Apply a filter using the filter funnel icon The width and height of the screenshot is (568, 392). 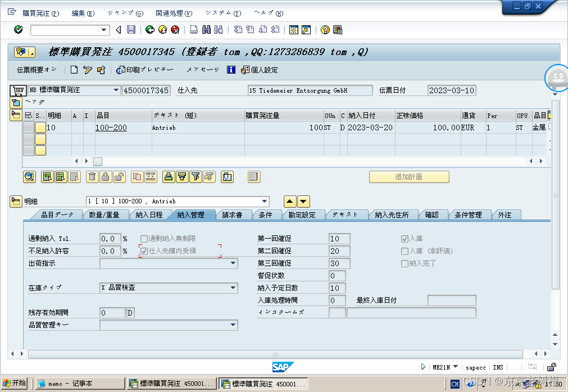(195, 176)
